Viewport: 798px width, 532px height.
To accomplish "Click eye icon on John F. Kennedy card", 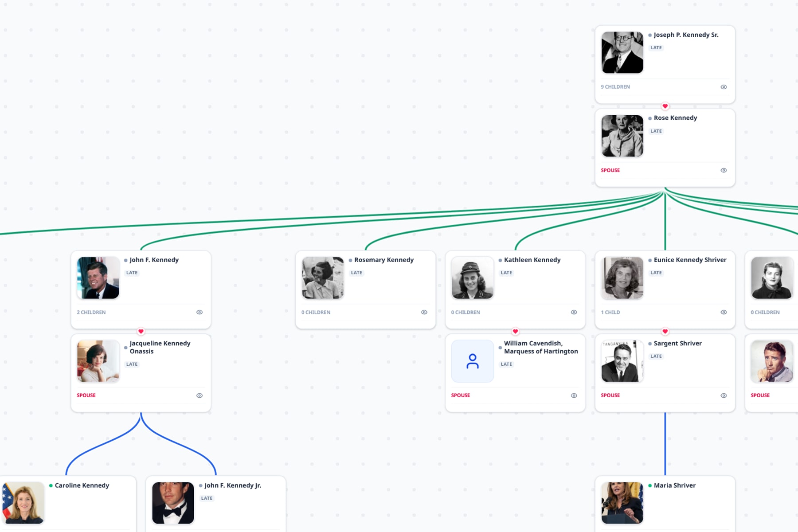I will [x=199, y=312].
